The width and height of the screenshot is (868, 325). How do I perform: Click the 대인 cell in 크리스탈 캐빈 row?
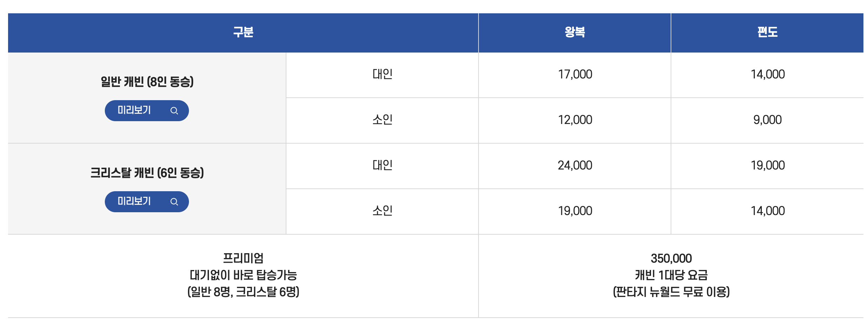click(382, 165)
